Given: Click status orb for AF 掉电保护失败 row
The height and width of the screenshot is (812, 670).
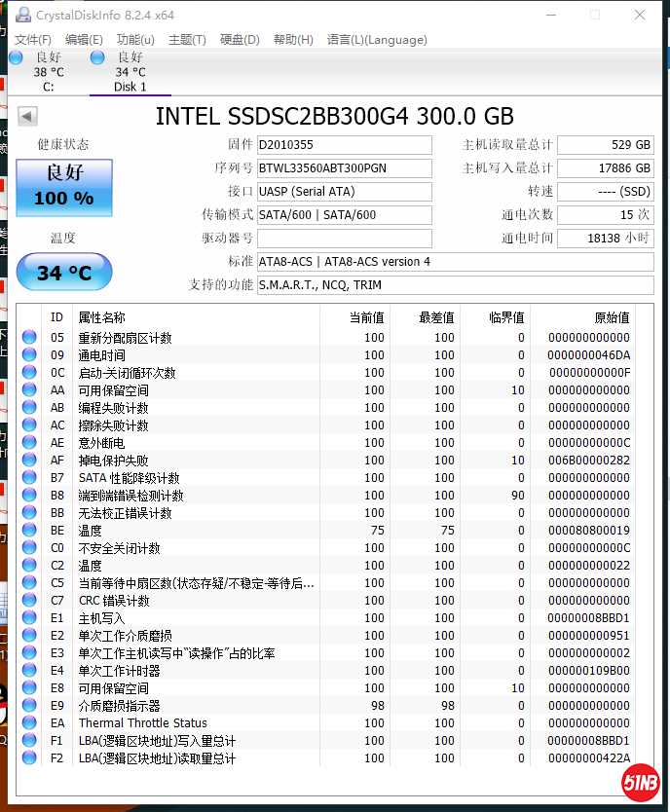Looking at the screenshot, I should 29,461.
